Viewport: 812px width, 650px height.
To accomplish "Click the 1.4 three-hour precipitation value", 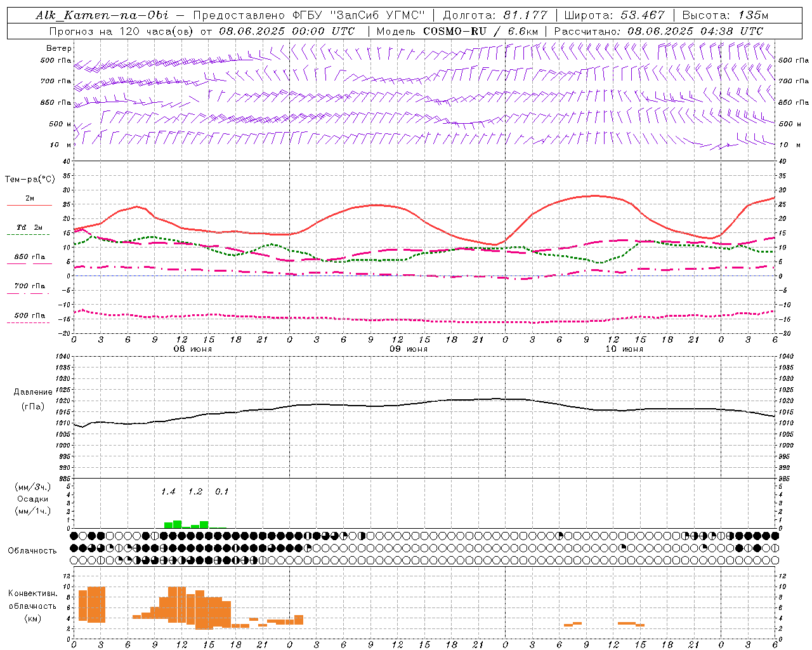I will (x=168, y=491).
